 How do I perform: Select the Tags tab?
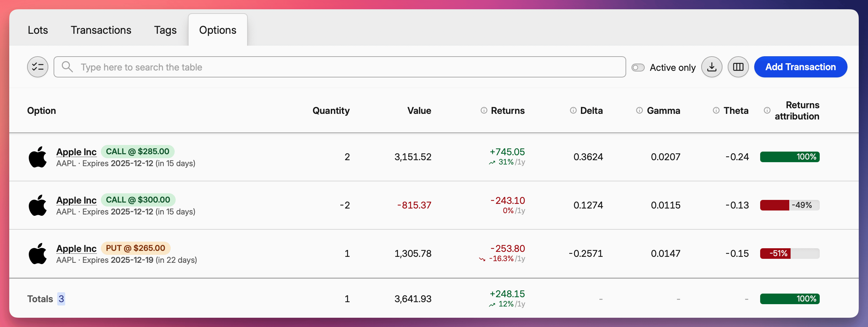pyautogui.click(x=165, y=30)
